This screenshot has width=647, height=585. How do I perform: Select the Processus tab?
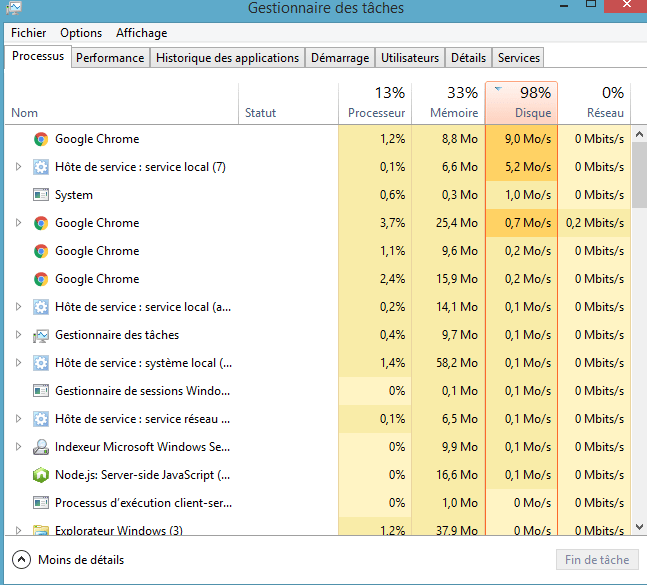point(38,57)
